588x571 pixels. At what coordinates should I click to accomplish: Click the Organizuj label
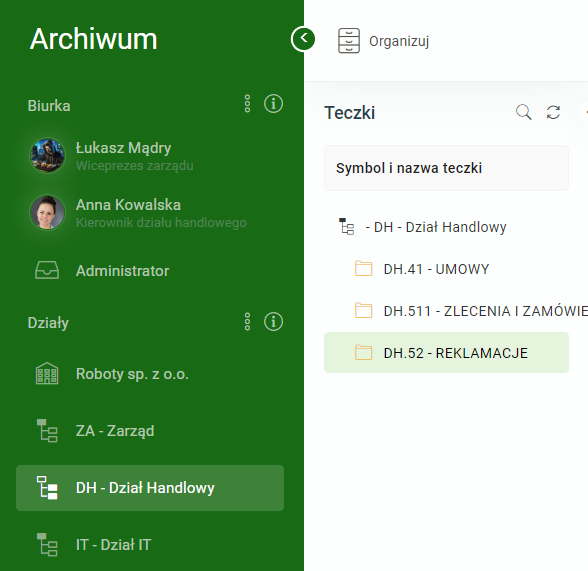[x=399, y=41]
